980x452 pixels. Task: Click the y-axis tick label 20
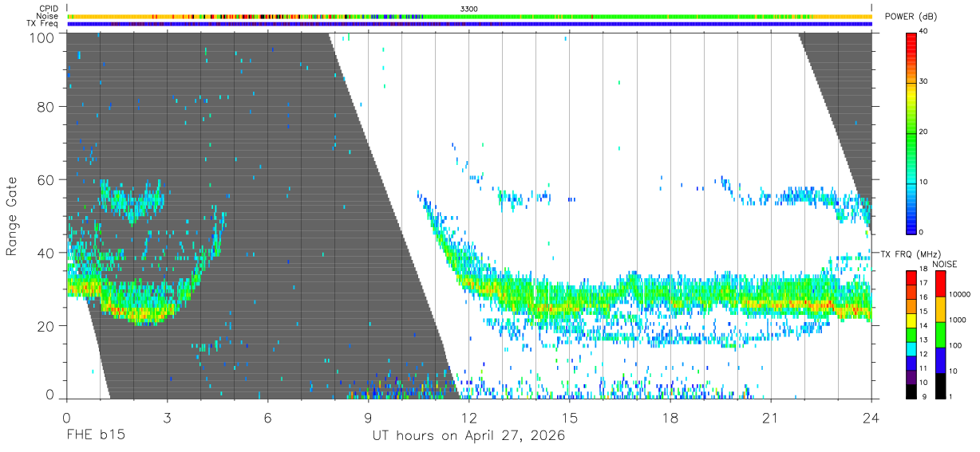pos(45,326)
